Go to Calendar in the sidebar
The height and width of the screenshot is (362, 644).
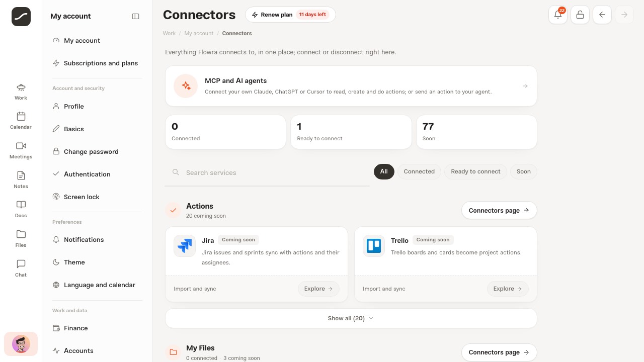21,121
